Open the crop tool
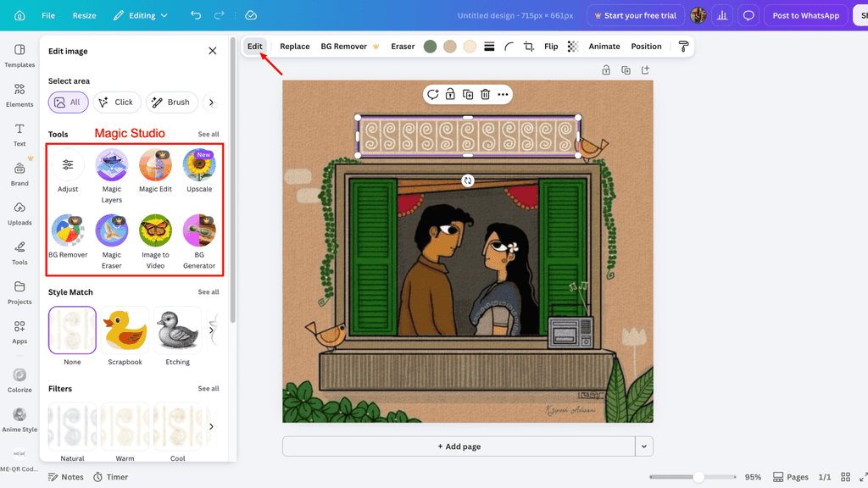This screenshot has width=868, height=488. coord(529,47)
